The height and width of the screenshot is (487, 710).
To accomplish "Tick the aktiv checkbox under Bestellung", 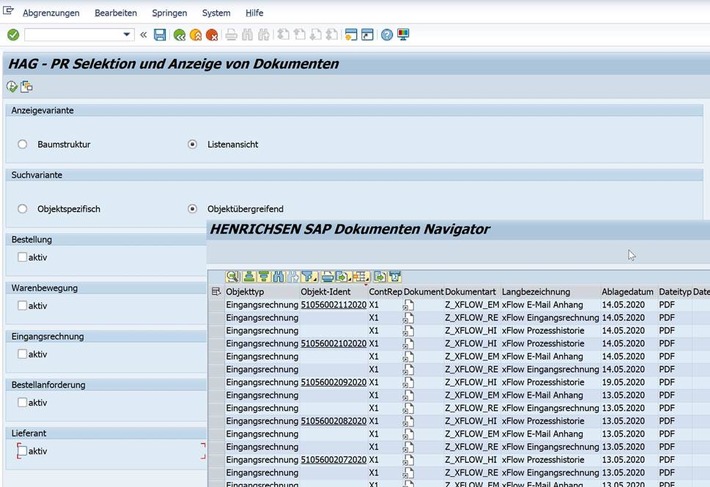I will coord(22,257).
